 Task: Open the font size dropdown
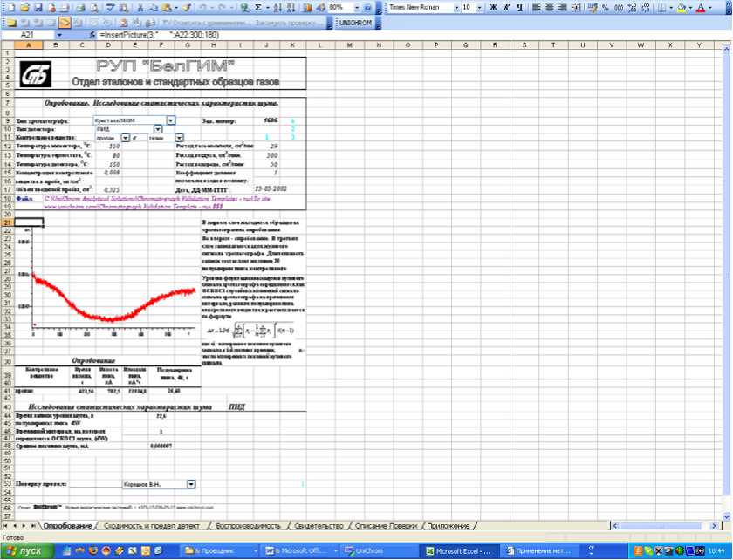pos(480,8)
